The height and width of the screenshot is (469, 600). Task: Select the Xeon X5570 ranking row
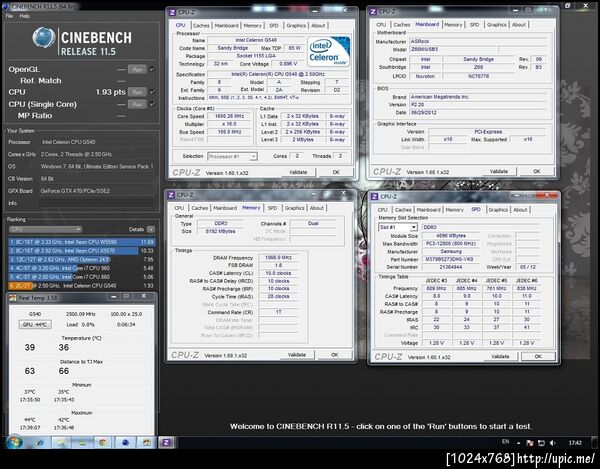(82, 251)
